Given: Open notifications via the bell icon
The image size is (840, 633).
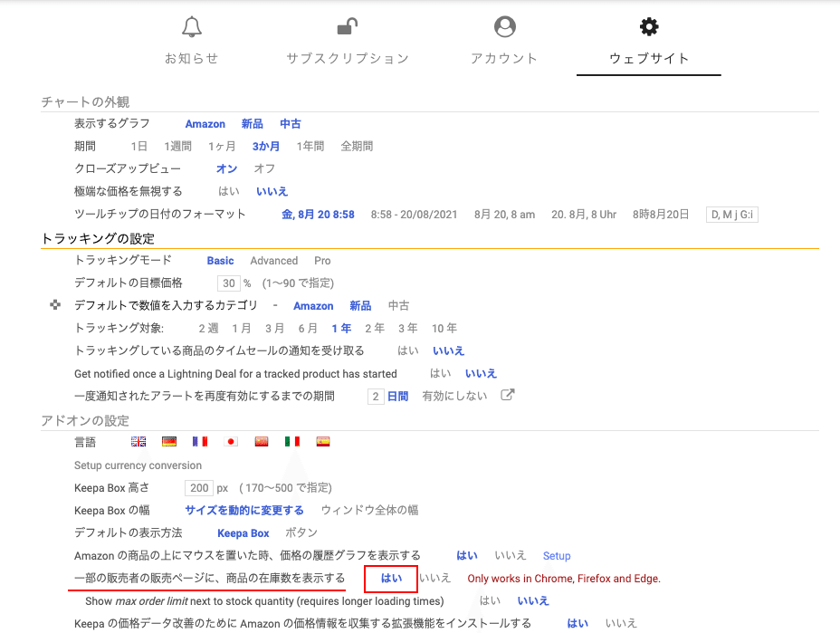Looking at the screenshot, I should click(x=191, y=26).
